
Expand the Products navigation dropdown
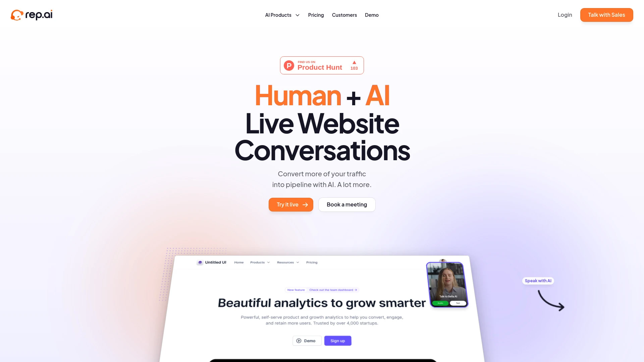pos(282,15)
